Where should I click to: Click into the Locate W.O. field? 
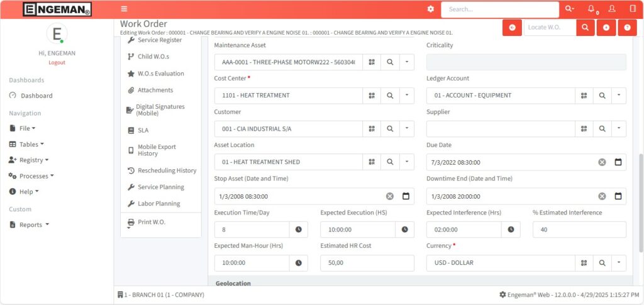coord(549,28)
